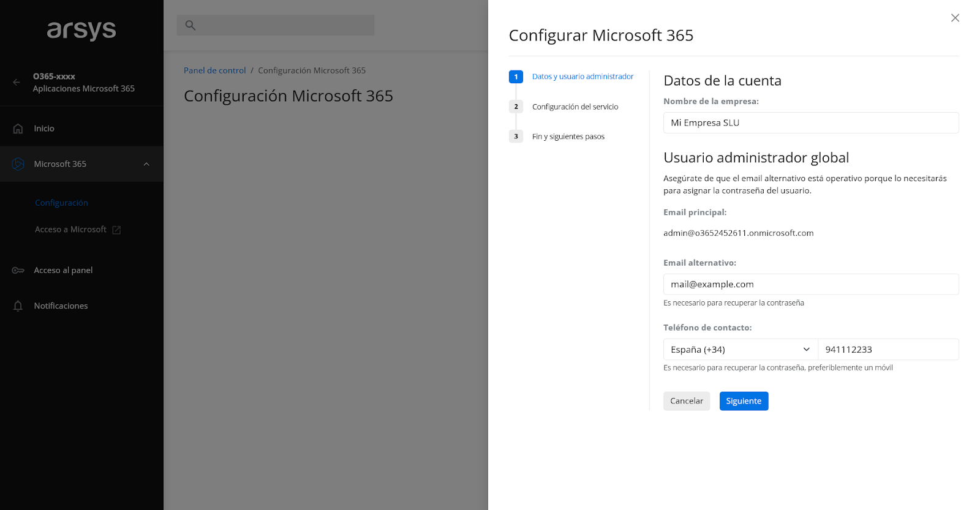Click the admin@o3652452611.onmicrosoft.com email text

click(x=738, y=233)
